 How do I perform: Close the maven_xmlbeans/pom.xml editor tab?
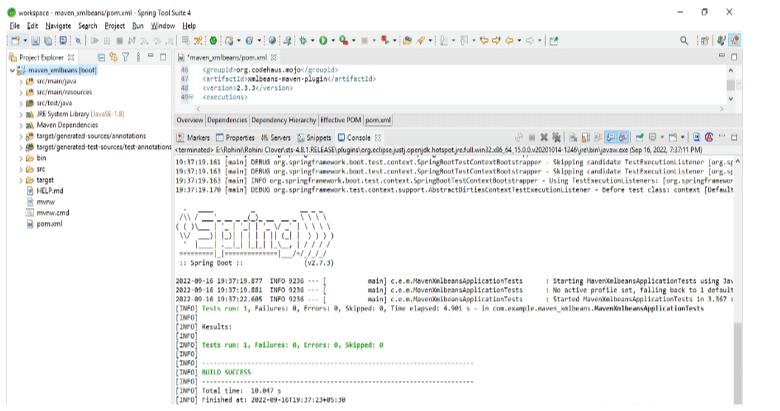273,57
